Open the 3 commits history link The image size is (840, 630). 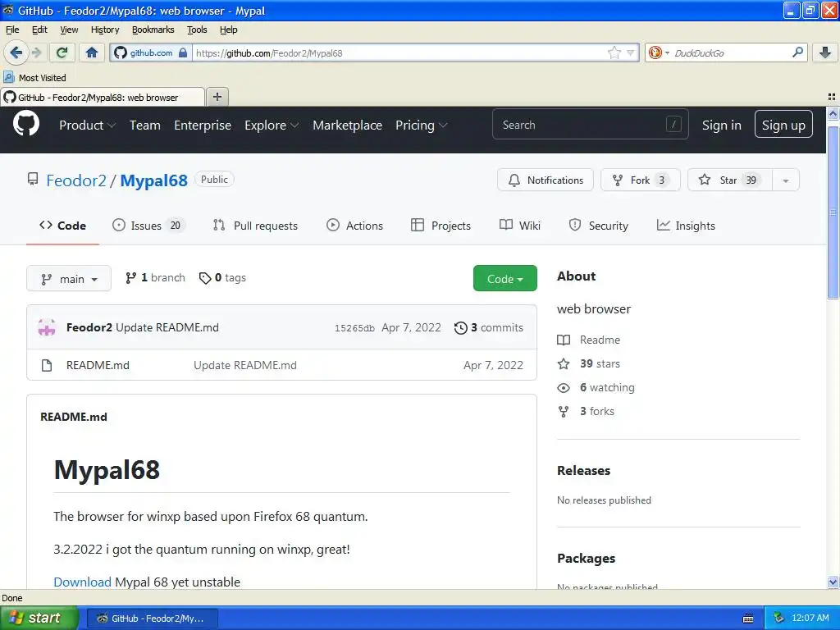pos(489,327)
